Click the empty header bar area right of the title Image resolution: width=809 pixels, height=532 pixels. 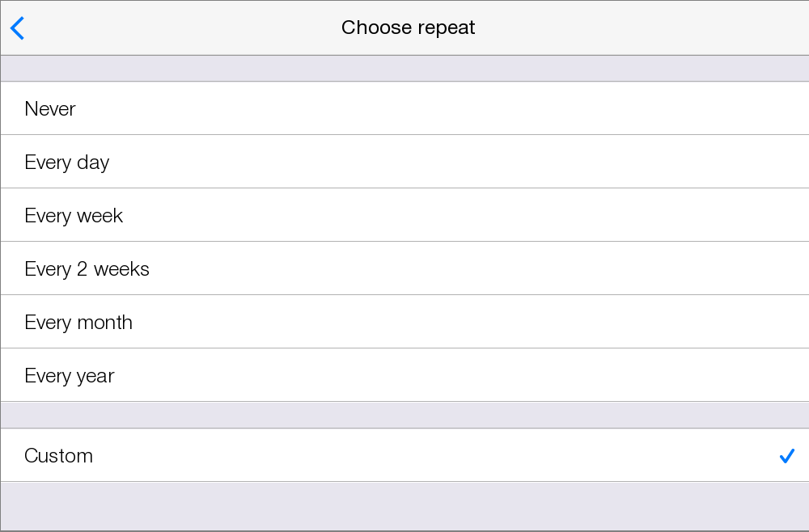click(647, 27)
